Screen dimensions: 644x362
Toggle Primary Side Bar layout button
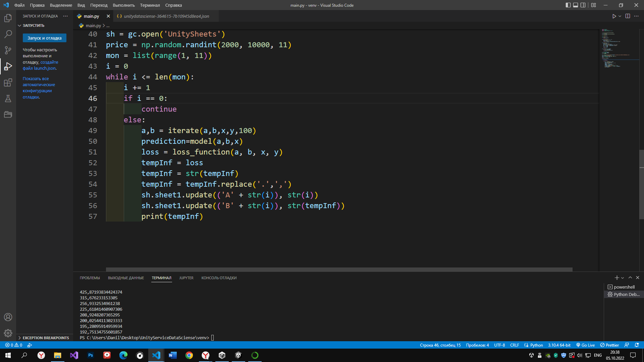pos(568,5)
